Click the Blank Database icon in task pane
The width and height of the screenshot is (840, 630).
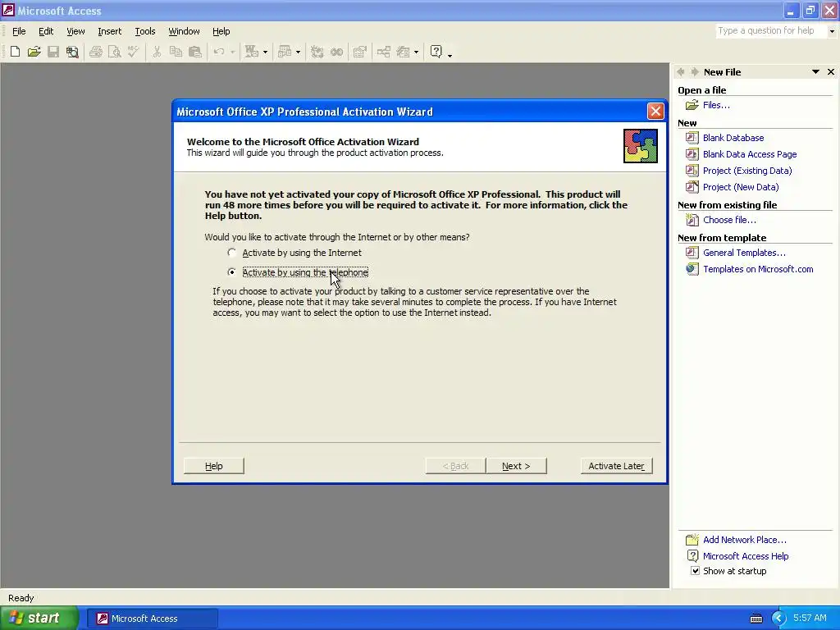pyautogui.click(x=692, y=138)
